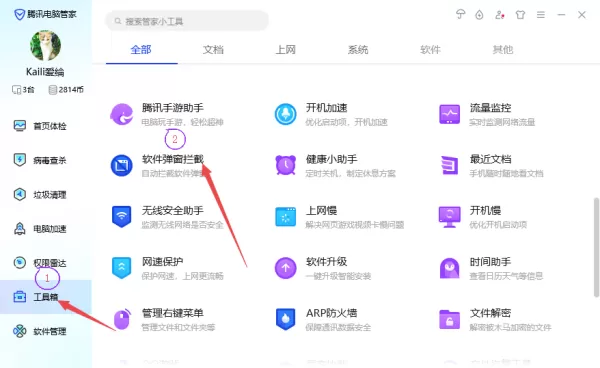This screenshot has width=600, height=368.
Task: Click the ARP防火墙 title text
Action: 331,313
